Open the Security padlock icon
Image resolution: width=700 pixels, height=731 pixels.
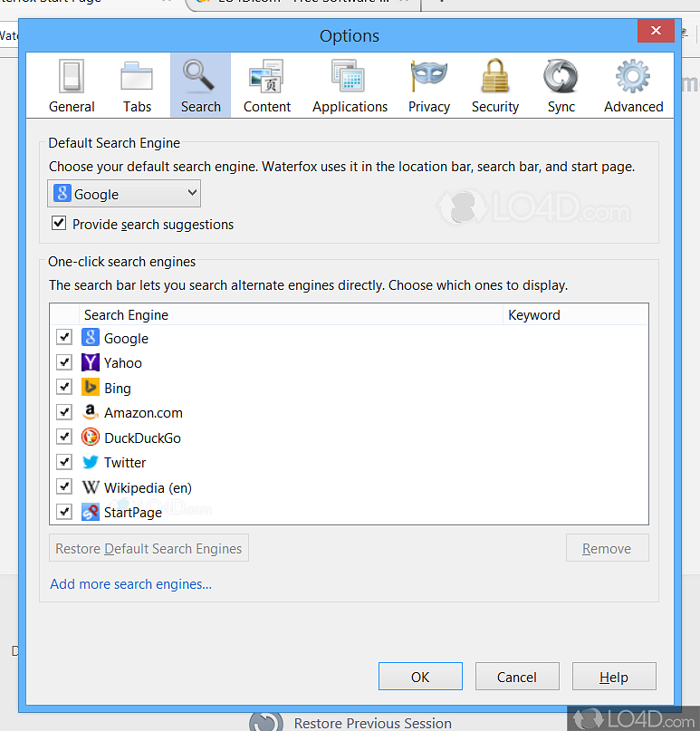(495, 75)
